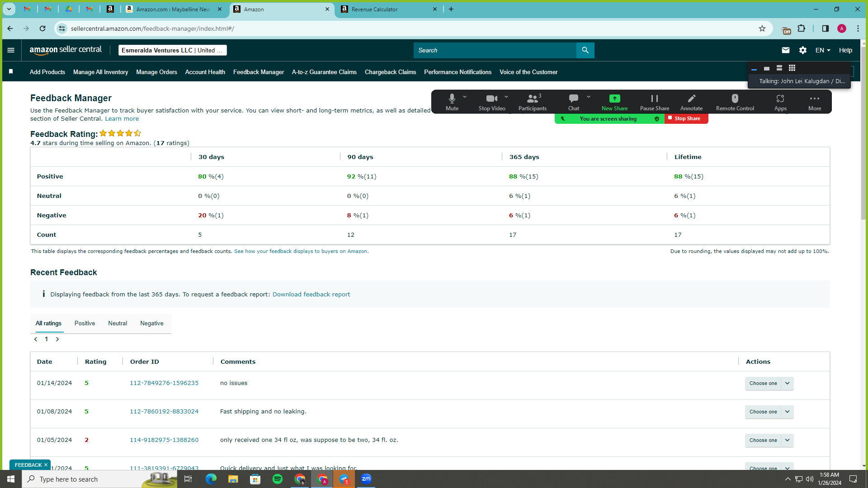The image size is (868, 488).
Task: Select the Negative ratings tab
Action: click(x=152, y=323)
